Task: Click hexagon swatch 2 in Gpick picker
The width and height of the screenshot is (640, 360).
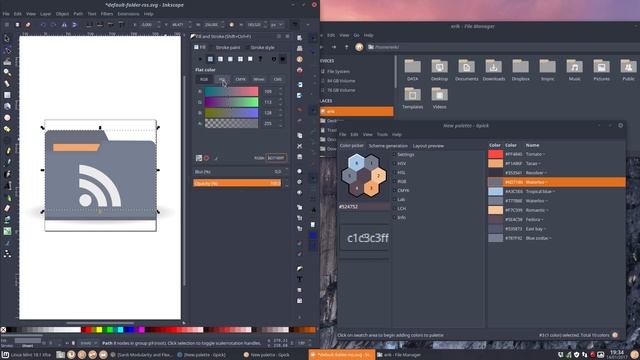Action: pyautogui.click(x=378, y=176)
